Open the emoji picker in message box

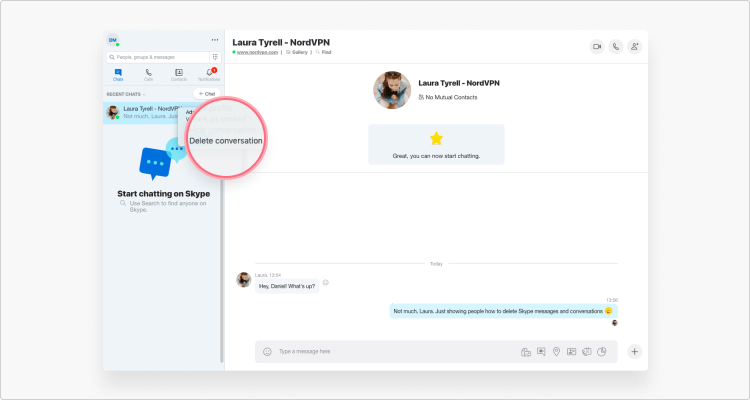coord(267,352)
